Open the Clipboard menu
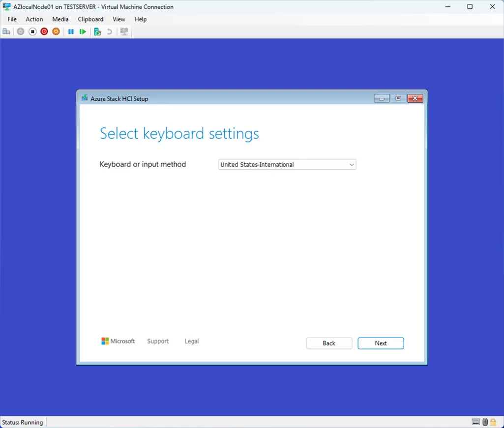Image resolution: width=504 pixels, height=428 pixels. (x=90, y=19)
